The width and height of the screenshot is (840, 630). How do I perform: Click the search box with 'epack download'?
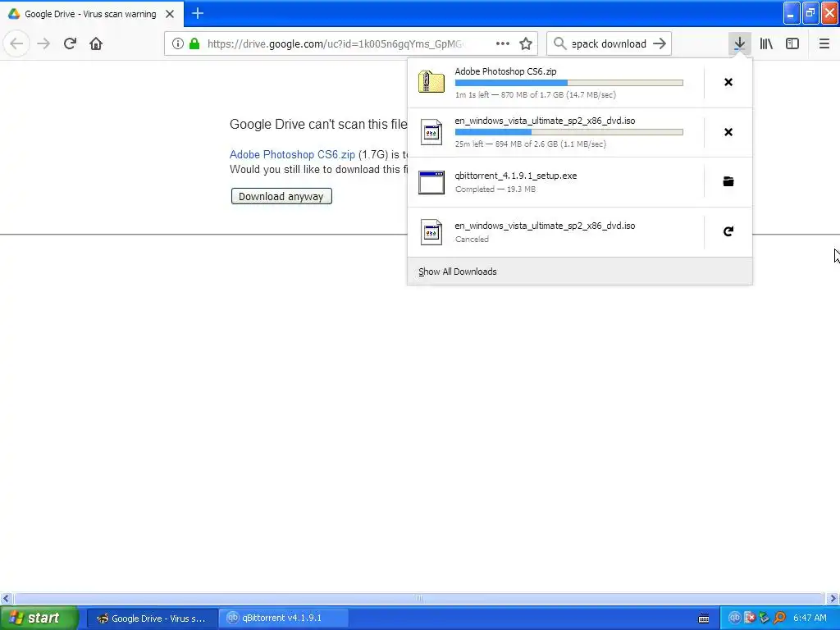(609, 43)
